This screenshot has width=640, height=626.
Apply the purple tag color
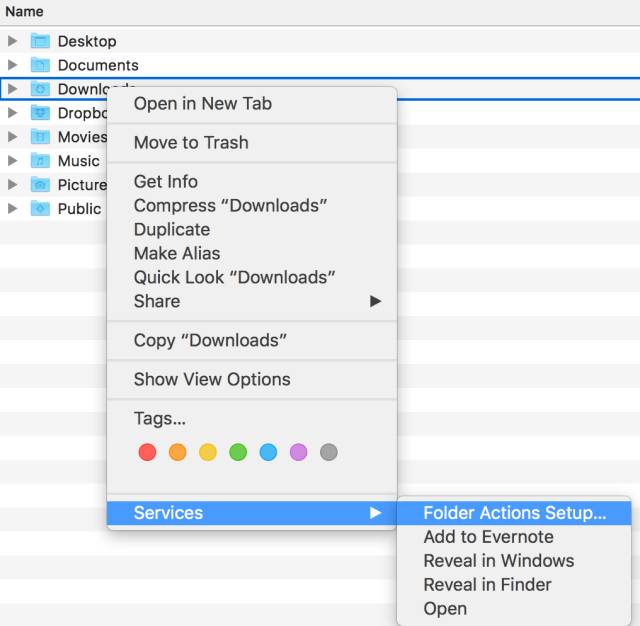coord(298,452)
